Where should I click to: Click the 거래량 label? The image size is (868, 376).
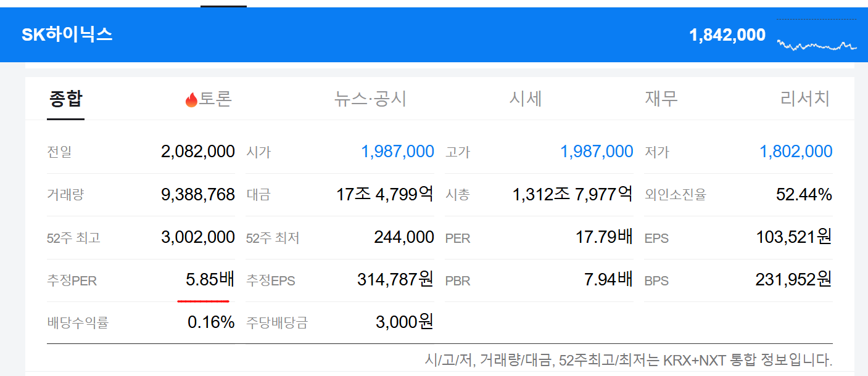pos(65,195)
